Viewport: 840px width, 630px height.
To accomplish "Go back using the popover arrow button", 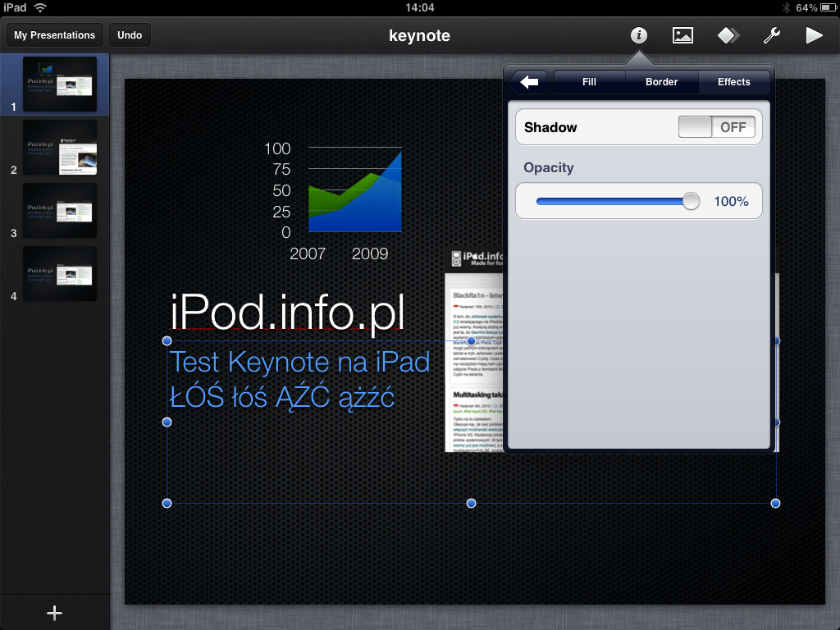I will [x=529, y=82].
